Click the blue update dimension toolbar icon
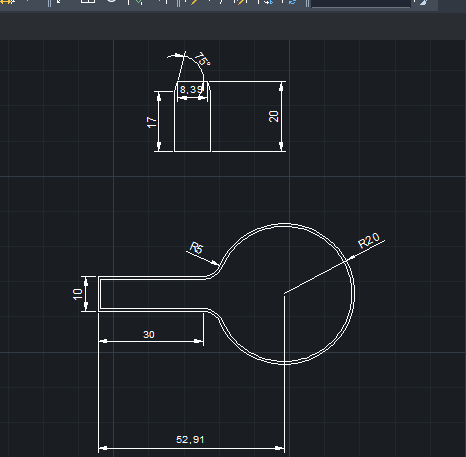Screen dimensions: 466x457 point(293,2)
